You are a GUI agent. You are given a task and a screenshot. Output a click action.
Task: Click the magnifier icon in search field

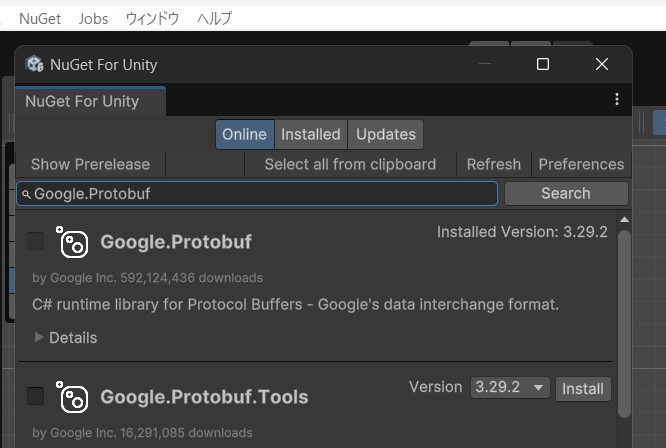[x=26, y=194]
